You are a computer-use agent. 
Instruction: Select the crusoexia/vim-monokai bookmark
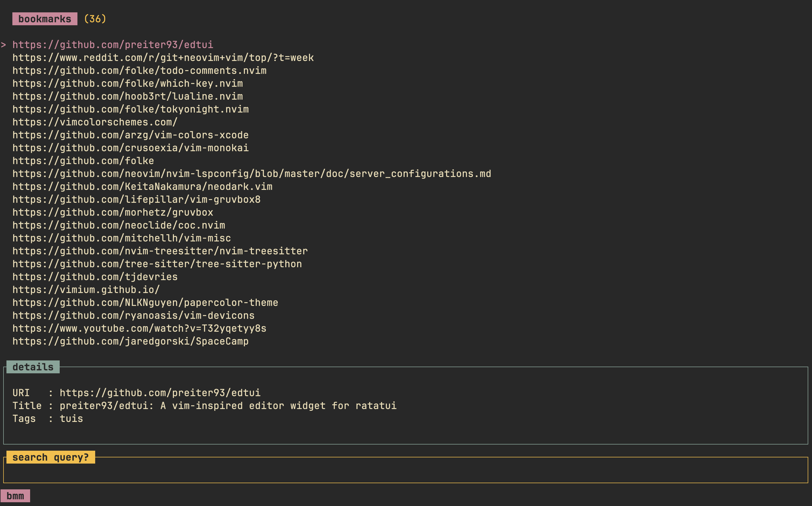[130, 148]
